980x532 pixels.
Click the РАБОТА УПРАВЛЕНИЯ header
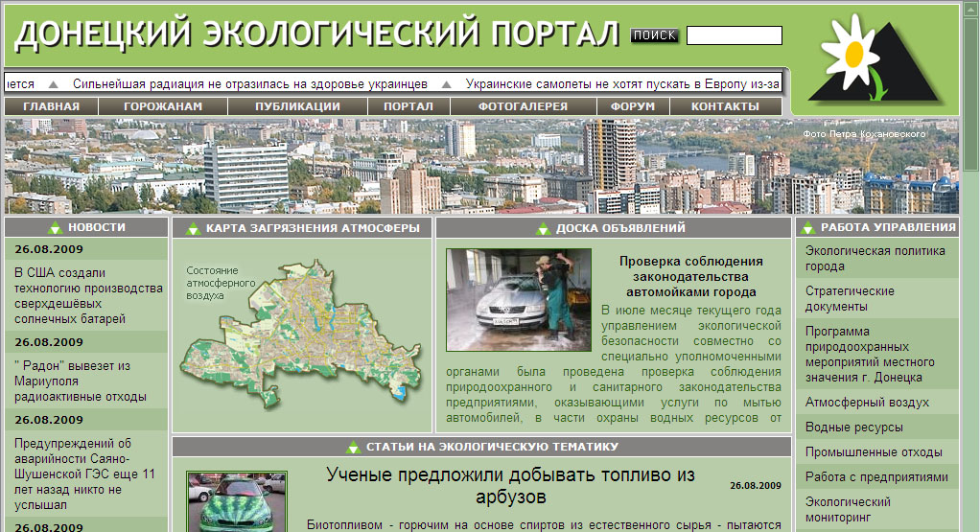coord(877,227)
